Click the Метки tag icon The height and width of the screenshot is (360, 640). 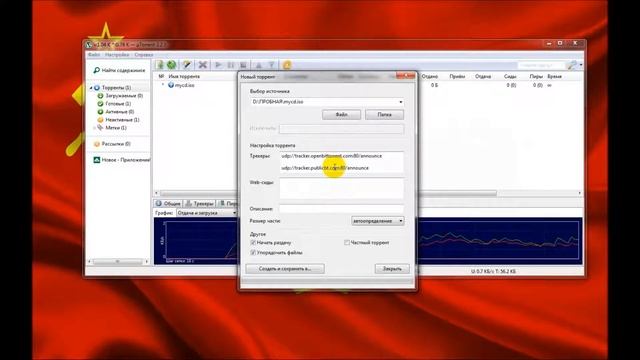(100, 128)
